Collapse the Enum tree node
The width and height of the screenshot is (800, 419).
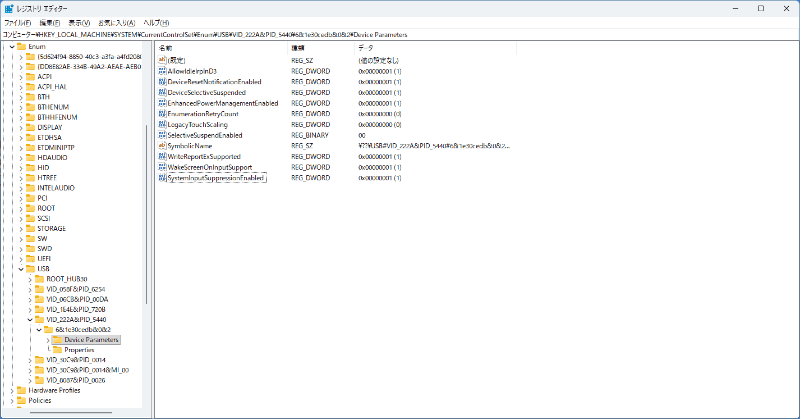tap(12, 46)
